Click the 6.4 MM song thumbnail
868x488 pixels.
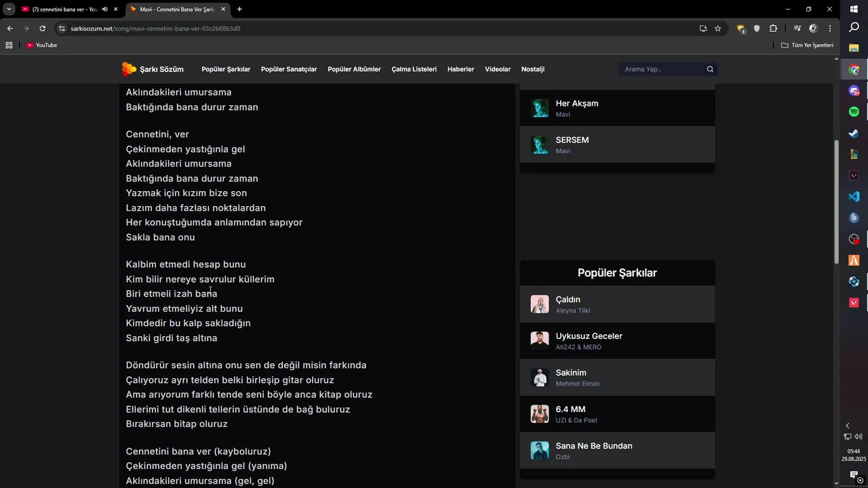pos(540,414)
